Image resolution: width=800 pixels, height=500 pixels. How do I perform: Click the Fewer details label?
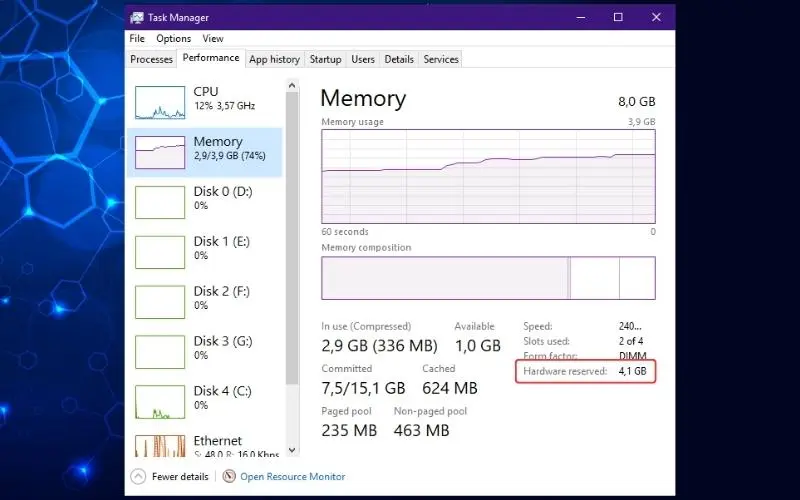click(x=180, y=477)
